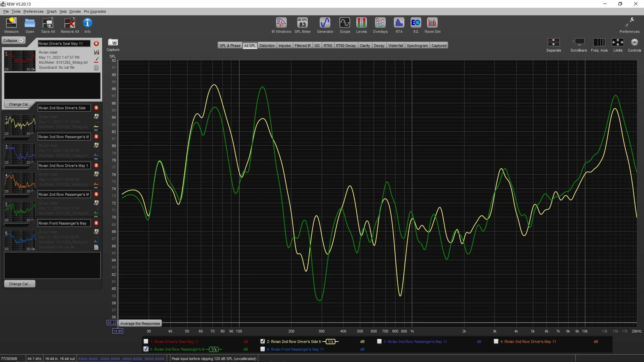Edit the 55.22 SPL axis bottom field
This screenshot has height=362, width=644.
point(112,323)
